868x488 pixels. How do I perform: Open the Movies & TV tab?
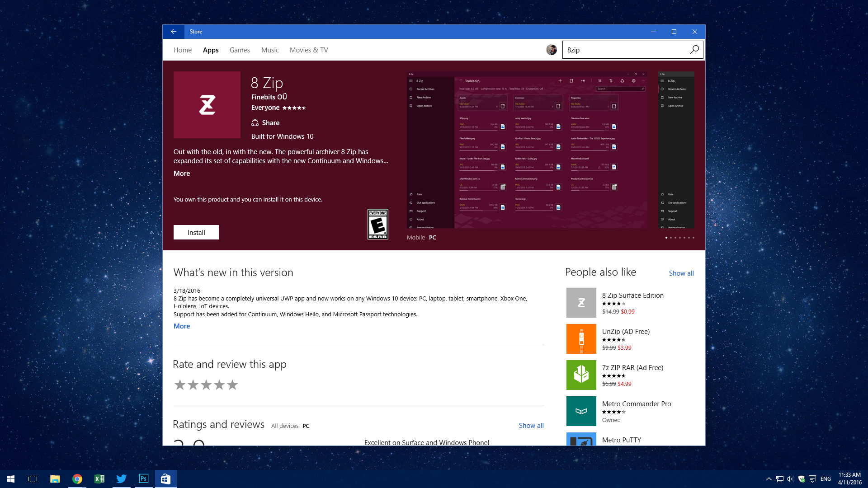coord(309,50)
